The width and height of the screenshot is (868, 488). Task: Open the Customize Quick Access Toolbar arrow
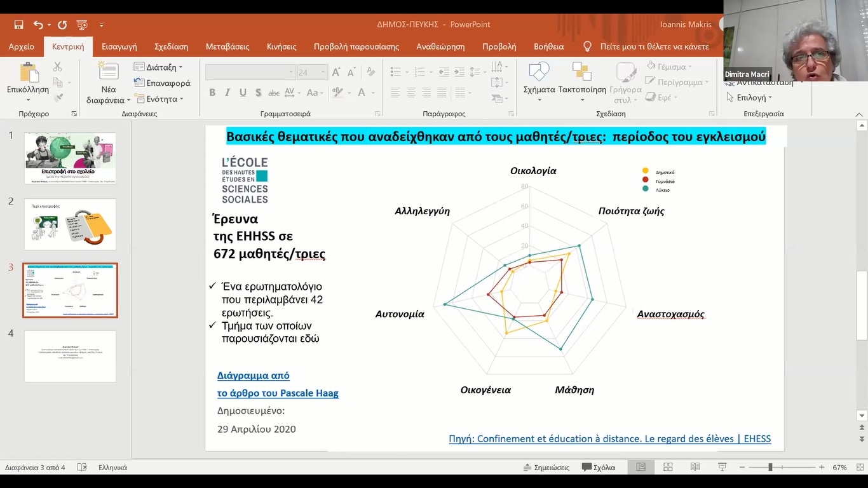point(102,25)
